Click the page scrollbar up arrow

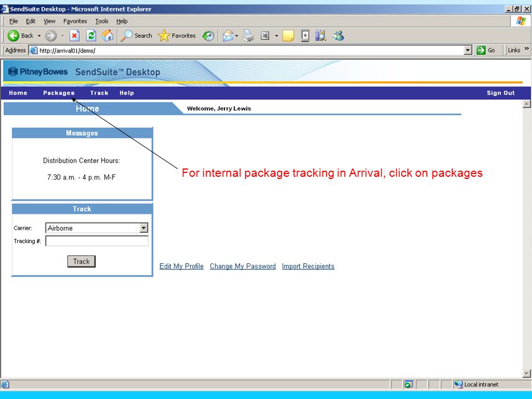click(x=526, y=104)
